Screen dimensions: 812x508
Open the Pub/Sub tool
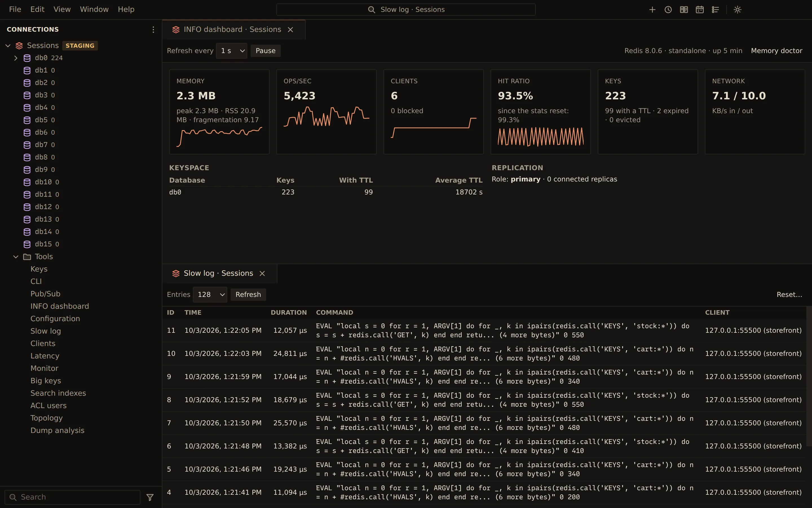pos(45,294)
